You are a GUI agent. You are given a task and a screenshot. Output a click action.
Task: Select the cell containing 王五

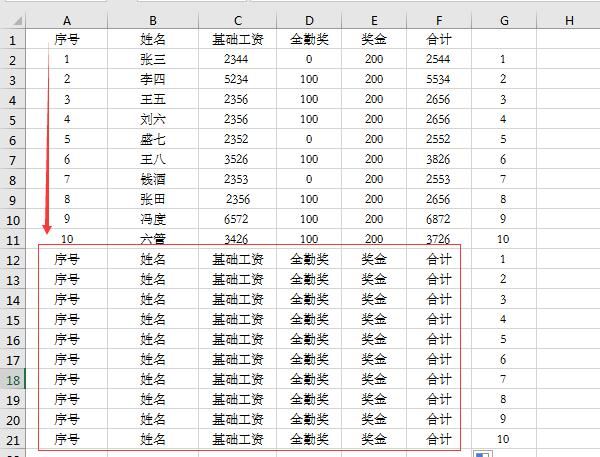pos(153,99)
